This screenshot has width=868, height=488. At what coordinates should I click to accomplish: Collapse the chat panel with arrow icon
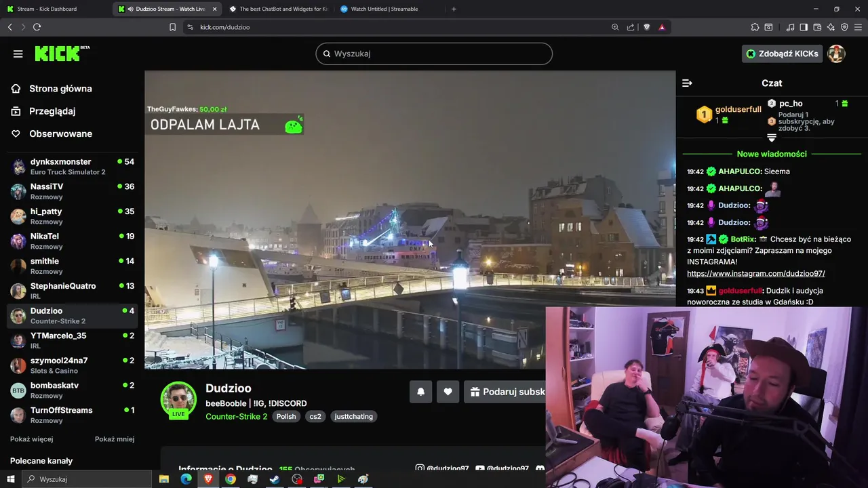(x=687, y=83)
